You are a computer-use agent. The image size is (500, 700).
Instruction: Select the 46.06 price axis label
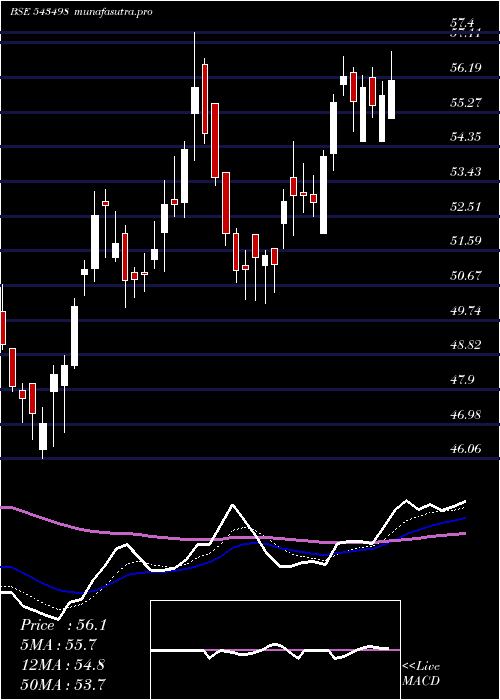[x=466, y=449]
